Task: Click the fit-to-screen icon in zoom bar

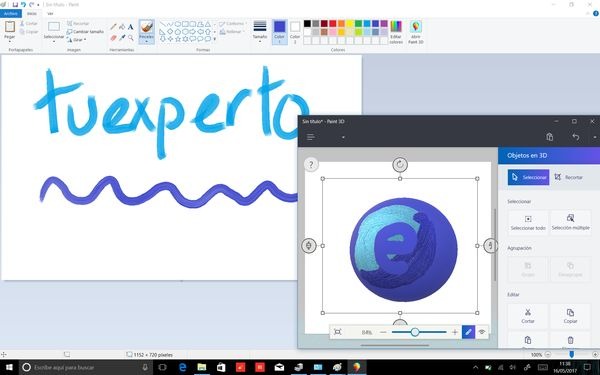Action: tap(338, 332)
